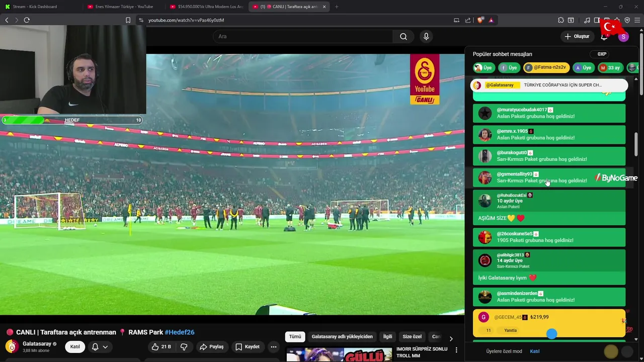644x362 pixels.
Task: Click the Galatasaray channel avatar
Action: coord(12,346)
